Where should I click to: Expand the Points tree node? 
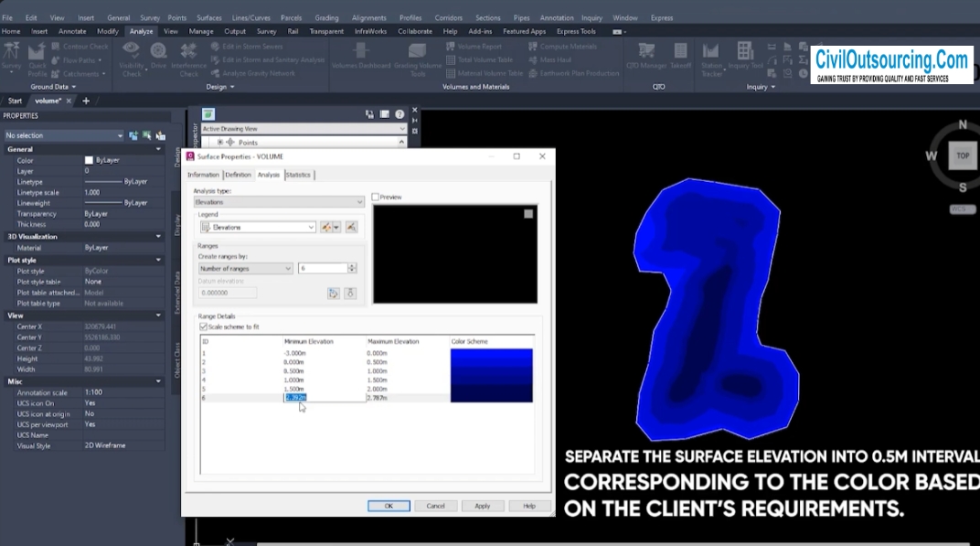point(220,143)
